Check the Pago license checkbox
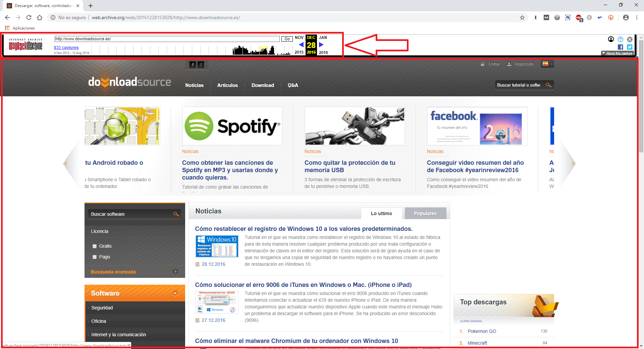The width and height of the screenshot is (644, 349). pos(95,257)
